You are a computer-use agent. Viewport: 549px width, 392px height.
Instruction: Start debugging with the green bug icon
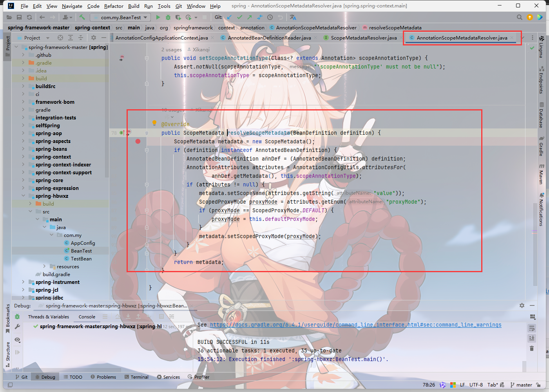click(168, 17)
